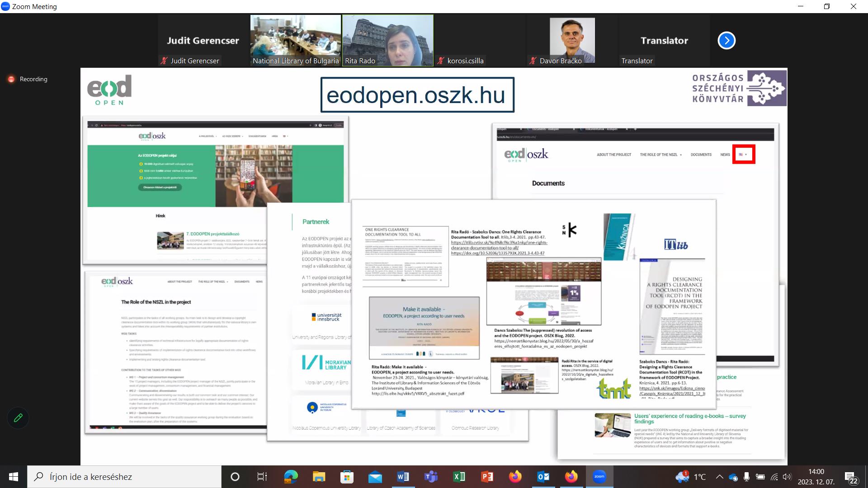Open the itlib.cvtisr.sk article link
The image size is (868, 488).
tap(499, 245)
